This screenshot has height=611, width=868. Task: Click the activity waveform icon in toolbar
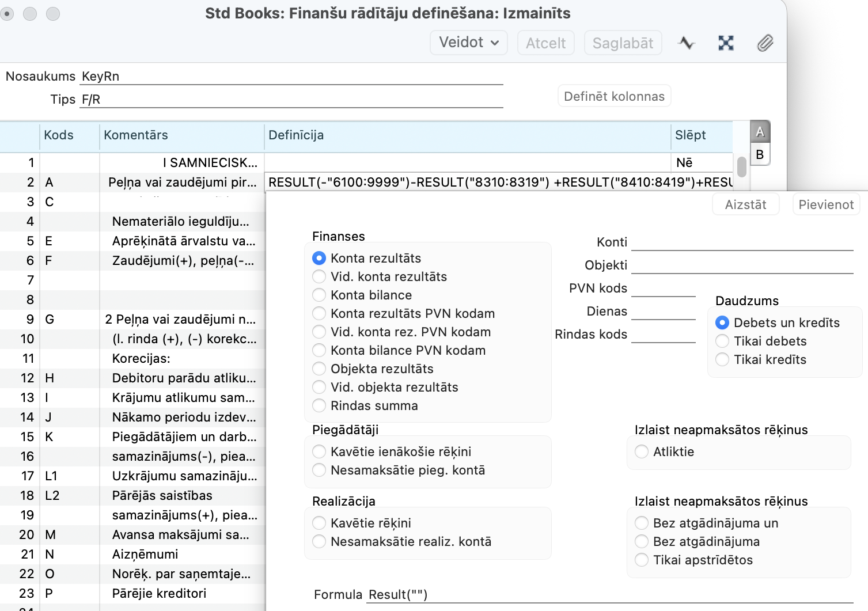tap(687, 43)
